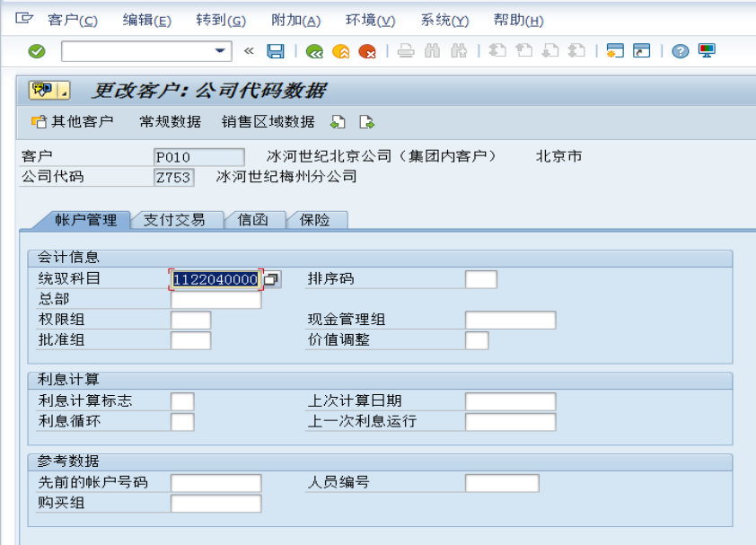
Task: Switch to the 保险 tab
Action: [314, 220]
